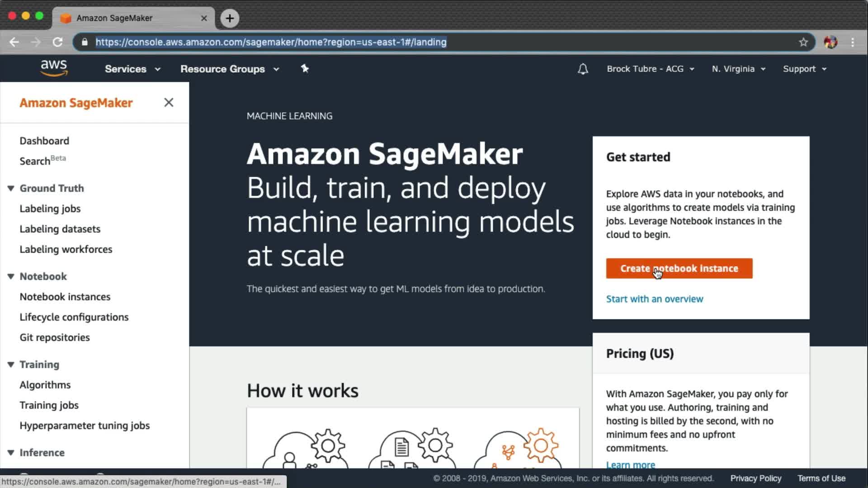Open Start with an overview link
This screenshot has height=488, width=868.
click(x=654, y=299)
